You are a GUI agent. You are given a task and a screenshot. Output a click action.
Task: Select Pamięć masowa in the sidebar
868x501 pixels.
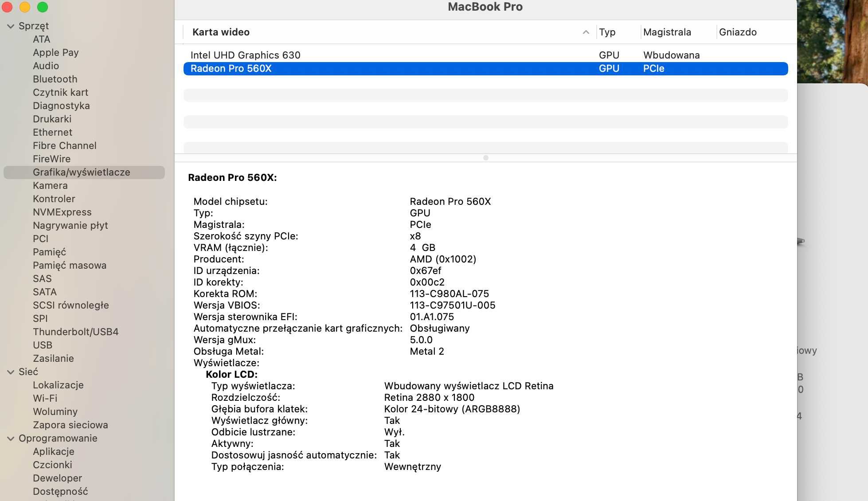(x=69, y=265)
